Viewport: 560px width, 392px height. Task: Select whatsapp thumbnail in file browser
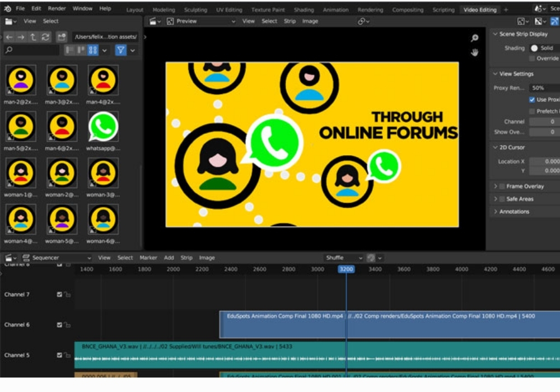tap(103, 127)
